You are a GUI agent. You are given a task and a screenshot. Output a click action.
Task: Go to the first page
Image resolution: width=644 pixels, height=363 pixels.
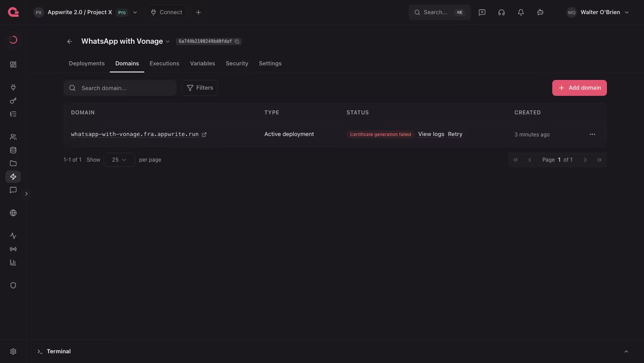point(516,160)
